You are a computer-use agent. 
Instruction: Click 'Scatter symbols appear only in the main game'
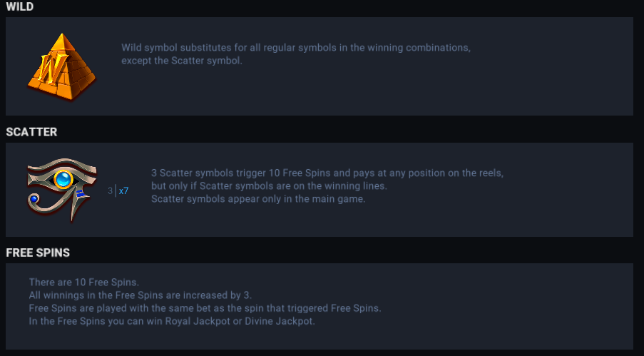(x=258, y=199)
